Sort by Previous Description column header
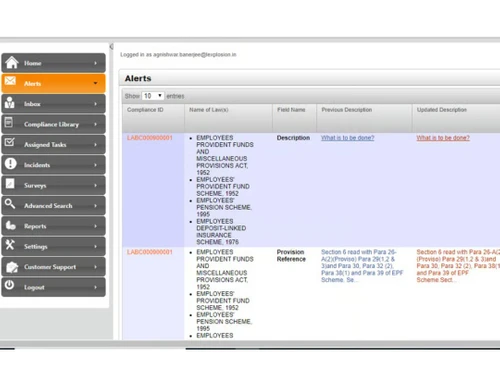 click(364, 118)
